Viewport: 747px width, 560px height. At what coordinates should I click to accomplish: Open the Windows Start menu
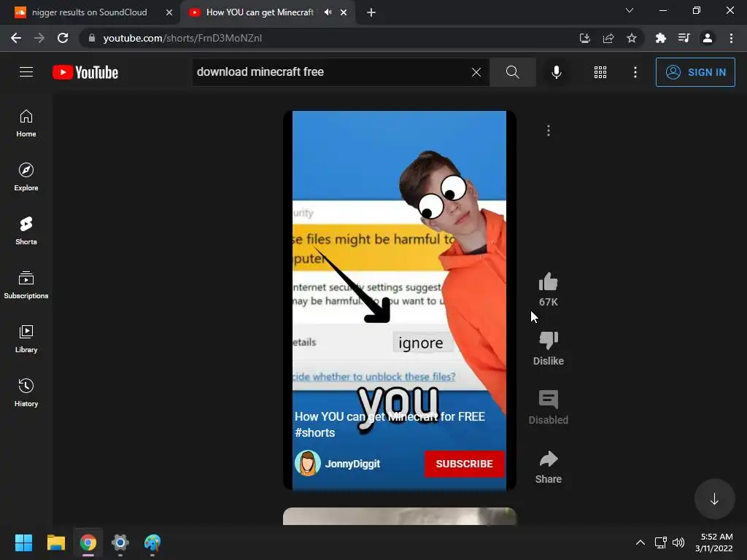click(23, 542)
